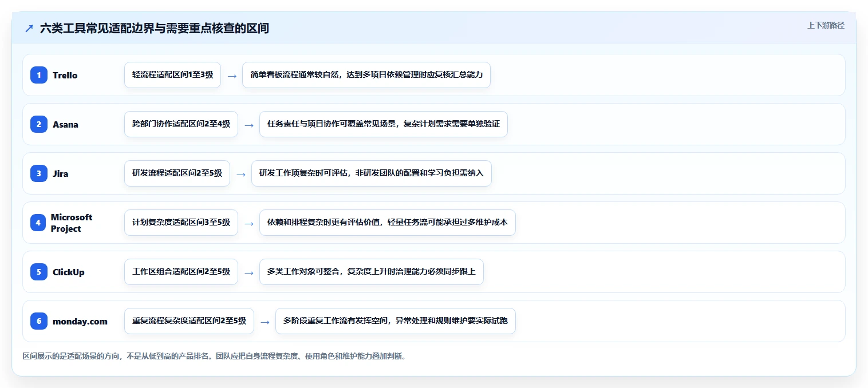The height and width of the screenshot is (388, 868).
Task: Click the 轻流程适配区间1至3级 chip
Action: pyautogui.click(x=172, y=75)
